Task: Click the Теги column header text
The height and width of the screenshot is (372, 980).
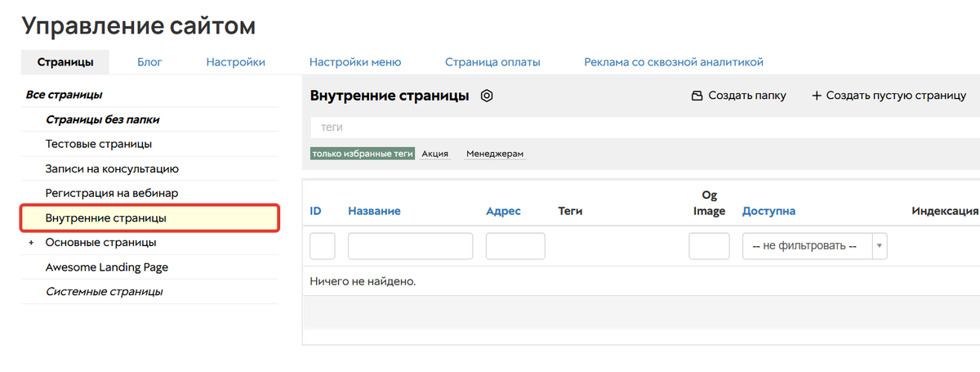Action: coord(570,211)
